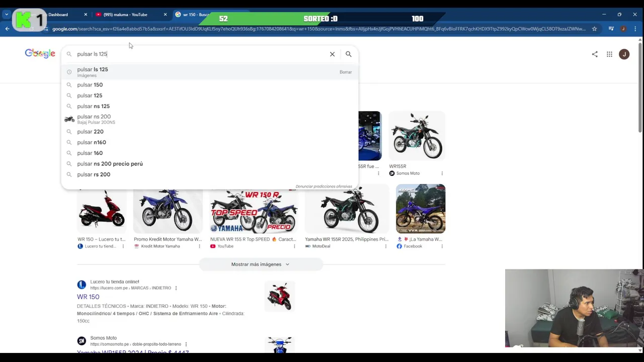Go to the Google logo homepage
This screenshot has height=362, width=644.
point(40,54)
